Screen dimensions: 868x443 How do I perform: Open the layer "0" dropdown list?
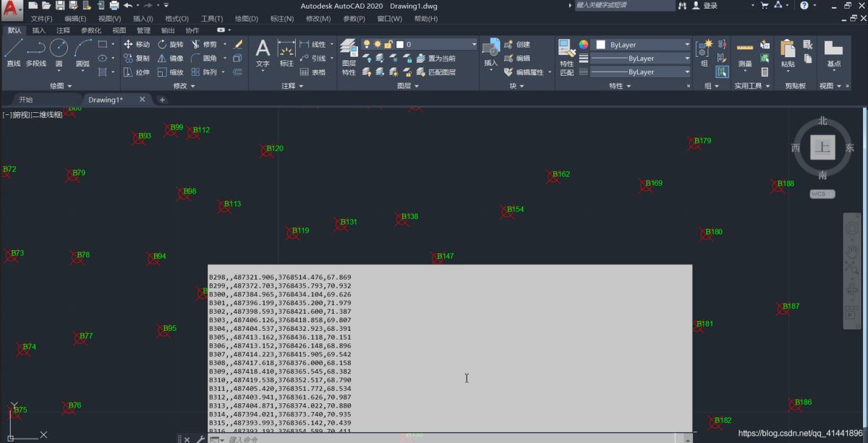click(x=474, y=44)
